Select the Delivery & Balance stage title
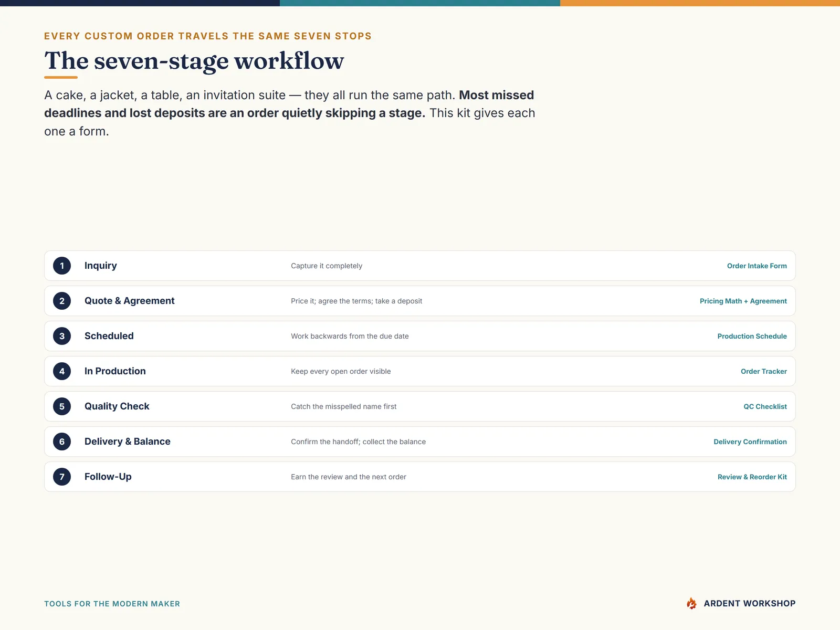The height and width of the screenshot is (630, 840). pos(128,442)
